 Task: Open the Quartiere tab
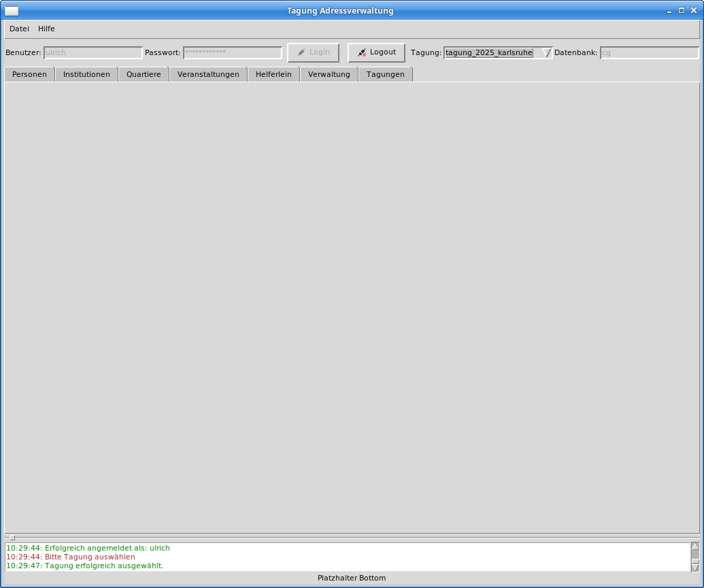(x=144, y=74)
